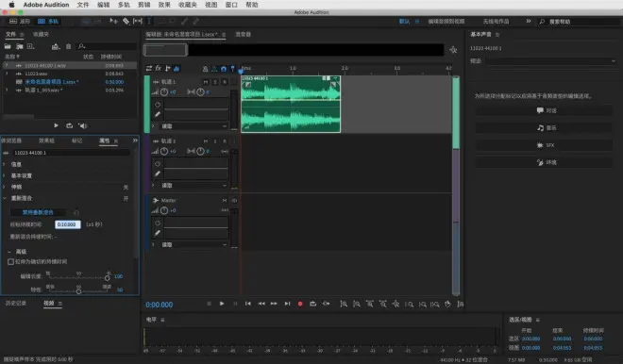Open the preset dropdown in Essential Sound
This screenshot has width=623, height=364.
(551, 61)
